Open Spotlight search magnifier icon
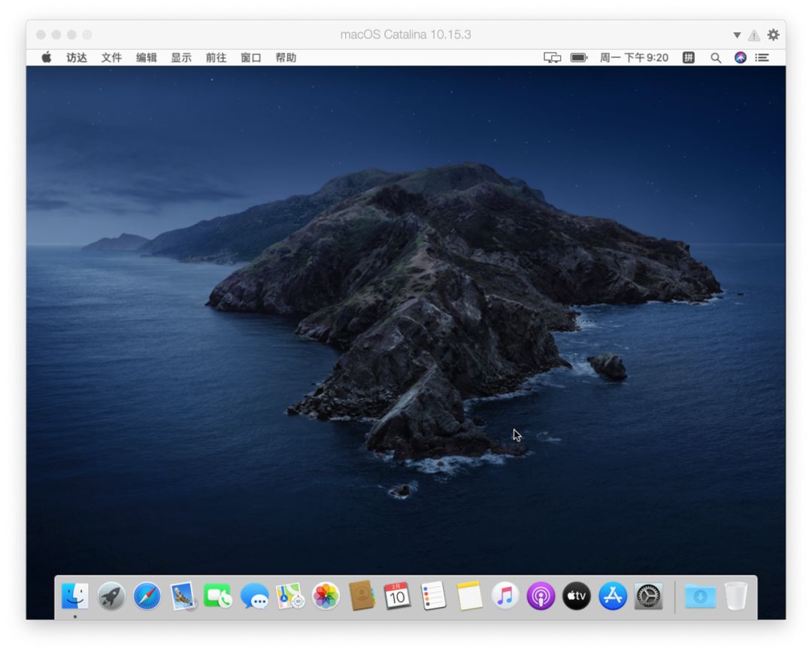 (716, 58)
